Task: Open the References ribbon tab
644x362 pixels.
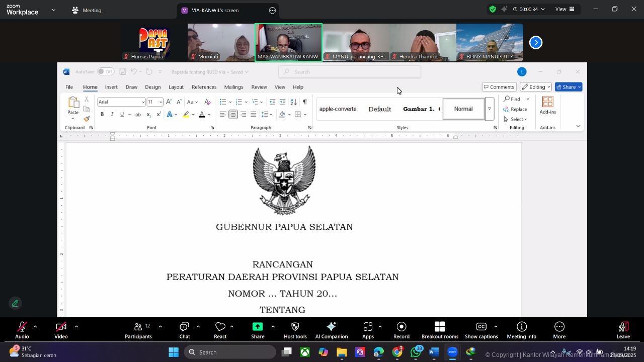Action: click(x=204, y=87)
